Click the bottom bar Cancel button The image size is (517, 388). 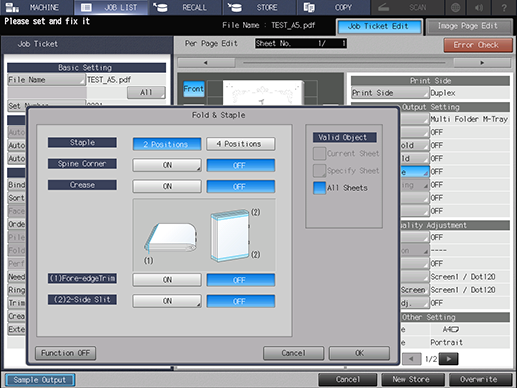(x=348, y=380)
